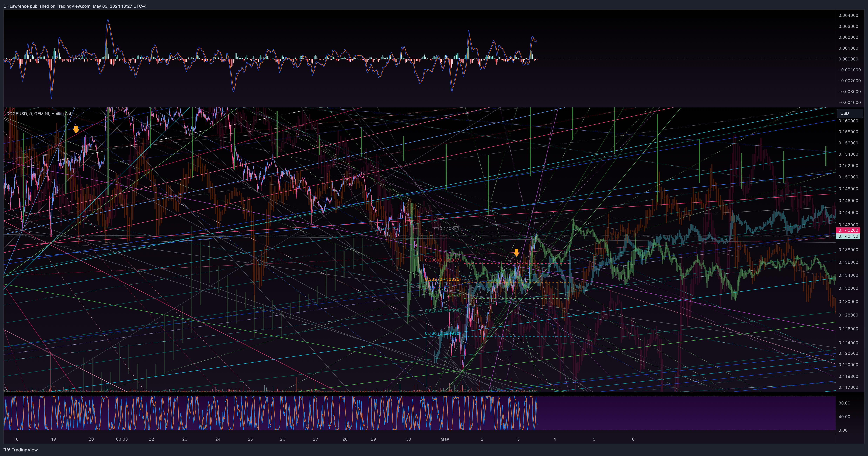
Task: Select the Fibonacci label 0.236 (0.135837)
Action: pyautogui.click(x=442, y=260)
